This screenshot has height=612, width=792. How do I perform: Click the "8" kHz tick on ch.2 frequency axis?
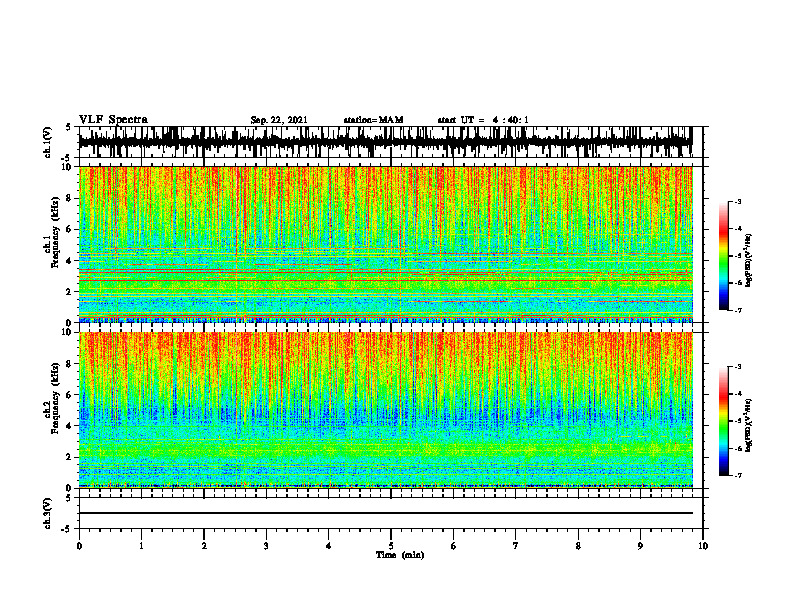[x=70, y=364]
